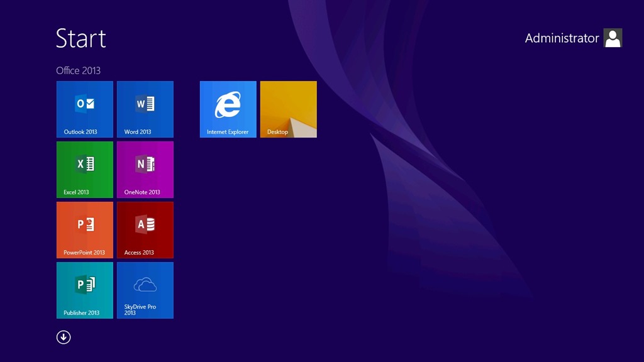The height and width of the screenshot is (362, 644).
Task: Start OneNote 2013 from its tile
Action: [145, 170]
